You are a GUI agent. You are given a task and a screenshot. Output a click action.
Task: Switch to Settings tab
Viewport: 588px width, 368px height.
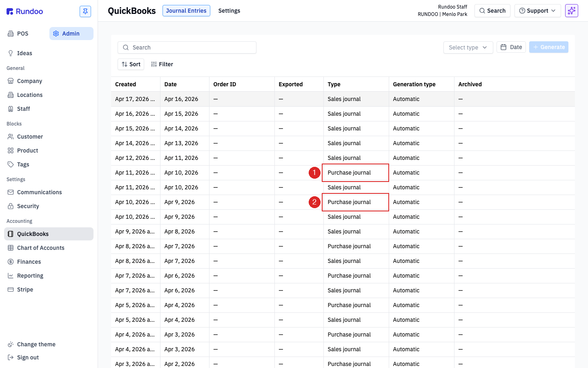[229, 11]
